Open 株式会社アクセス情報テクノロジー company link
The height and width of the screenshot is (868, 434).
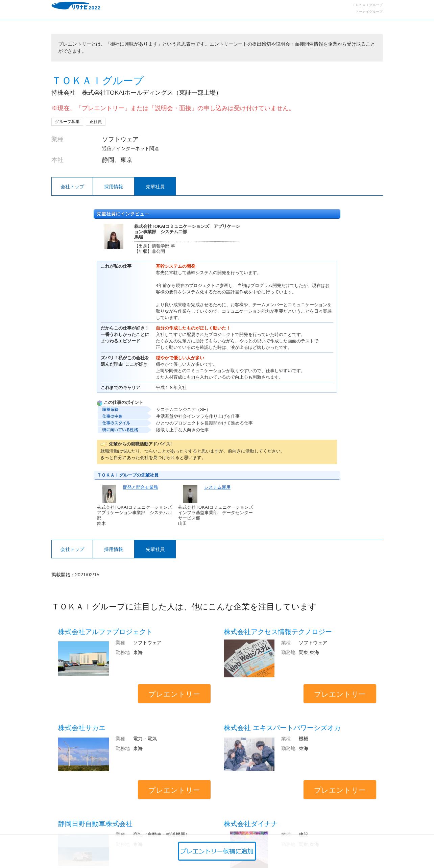click(x=278, y=632)
